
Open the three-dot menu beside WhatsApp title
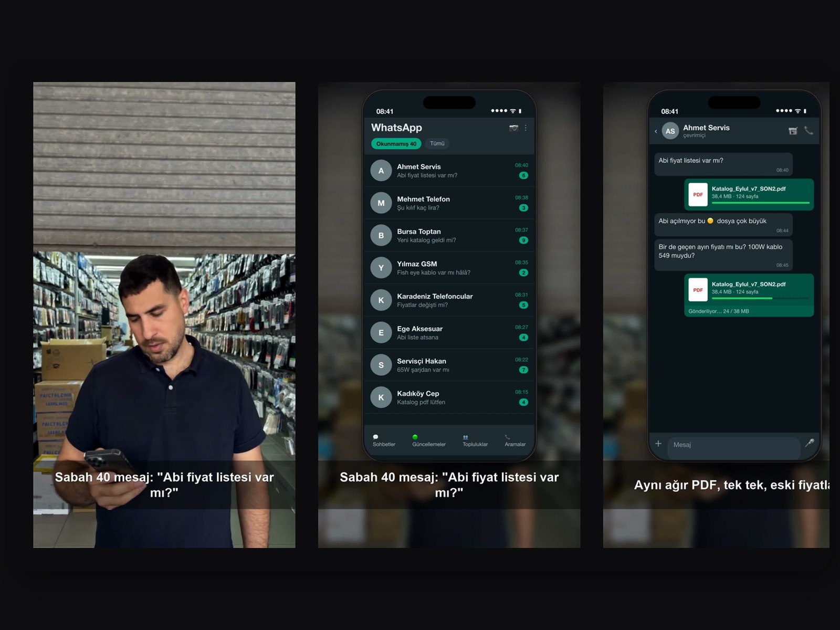coord(526,128)
